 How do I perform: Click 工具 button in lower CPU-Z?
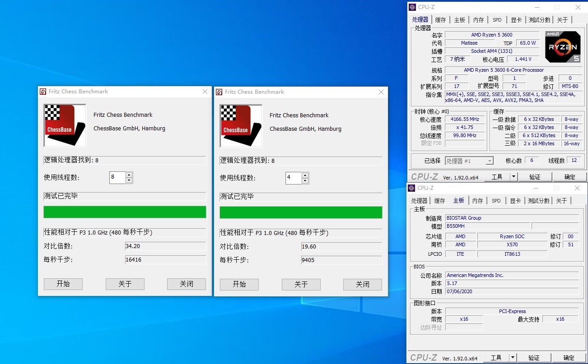(496, 358)
